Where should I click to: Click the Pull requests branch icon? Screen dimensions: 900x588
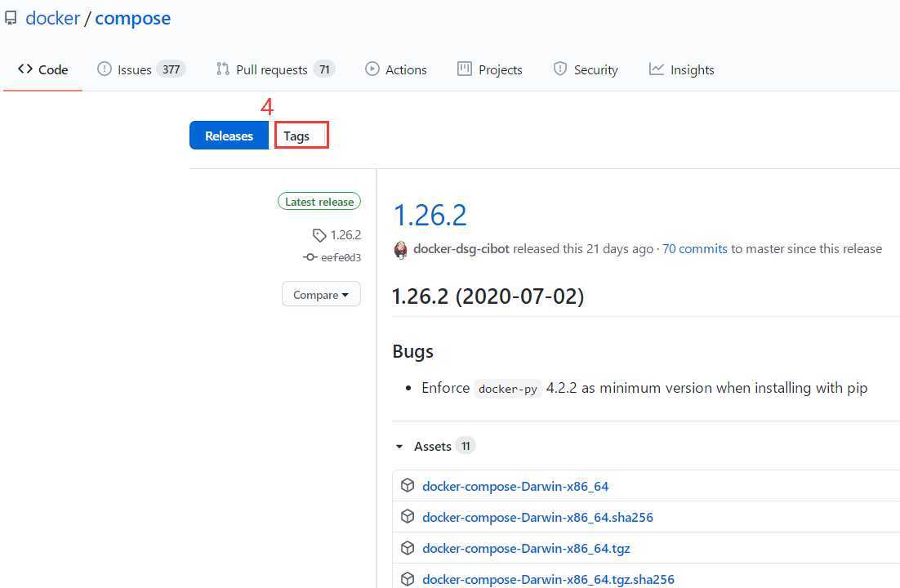point(223,69)
